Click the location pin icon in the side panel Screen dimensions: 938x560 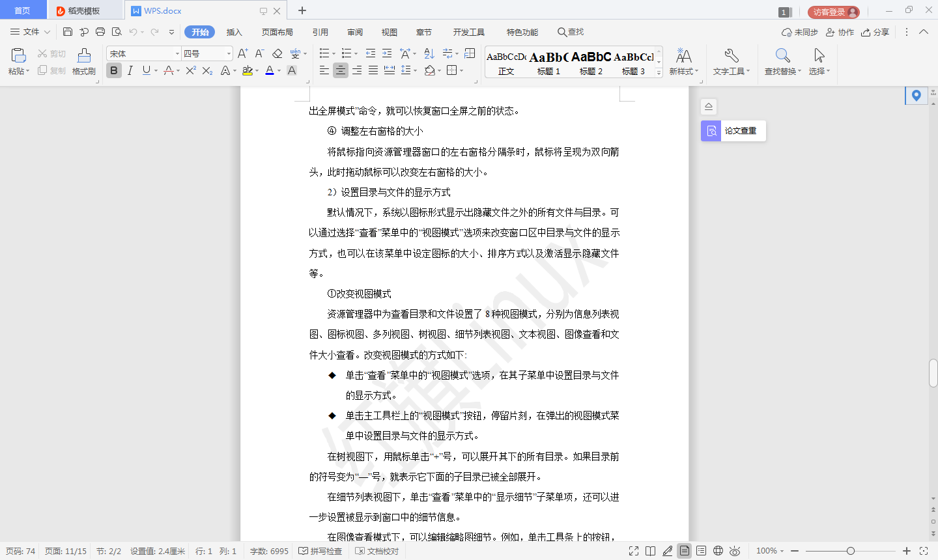click(x=917, y=96)
